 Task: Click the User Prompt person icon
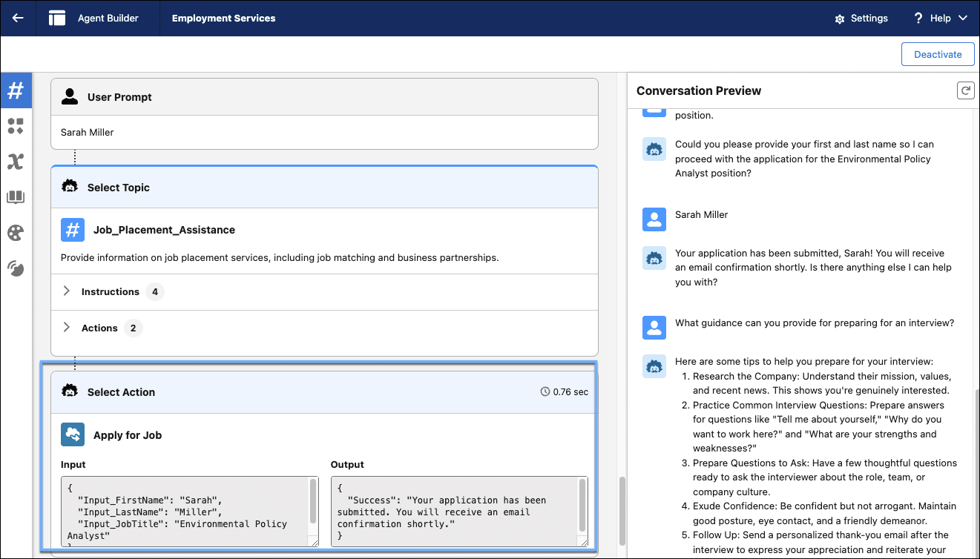point(70,96)
